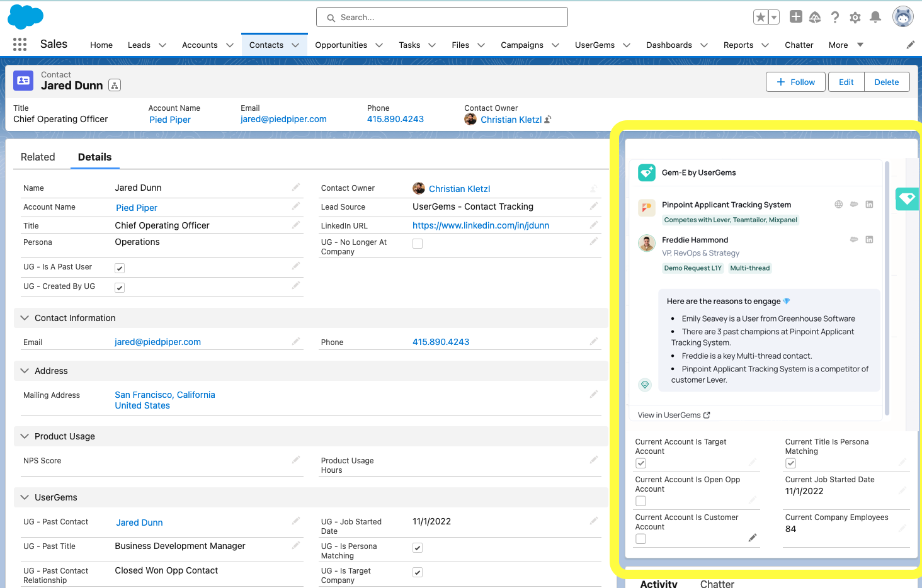922x588 pixels.
Task: Open the Pied Piper account link in header
Action: tap(170, 120)
